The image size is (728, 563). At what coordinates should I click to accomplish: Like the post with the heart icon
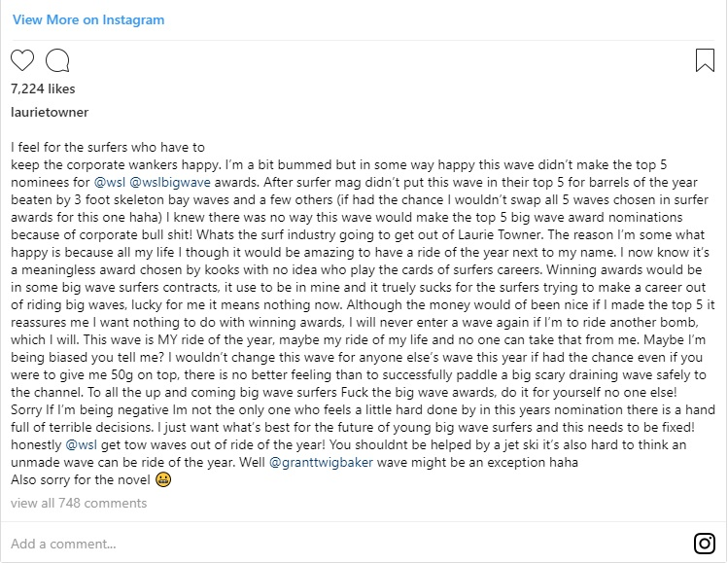[22, 60]
